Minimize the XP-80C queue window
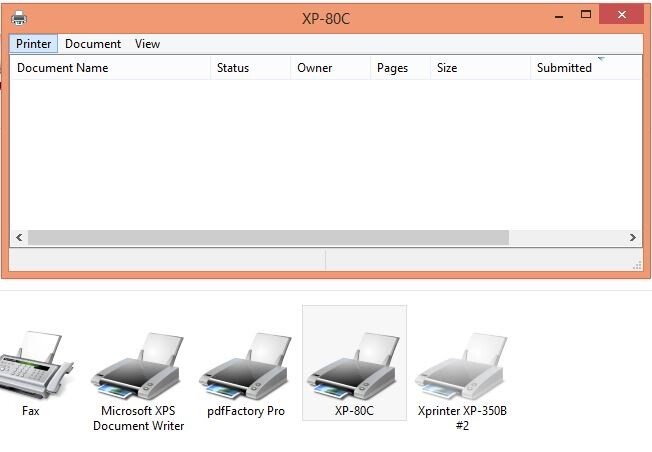Image resolution: width=652 pixels, height=452 pixels. (x=559, y=16)
